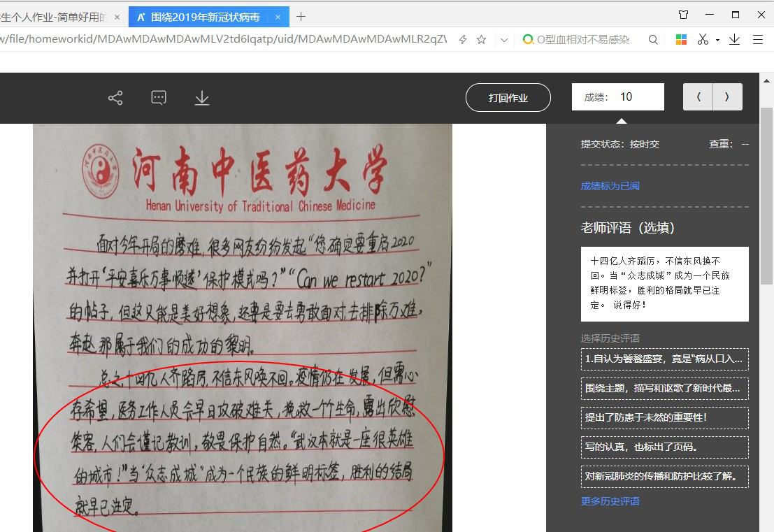Viewport: 774px width, 532px height.
Task: Open 更多历史评语 link
Action: click(x=610, y=501)
